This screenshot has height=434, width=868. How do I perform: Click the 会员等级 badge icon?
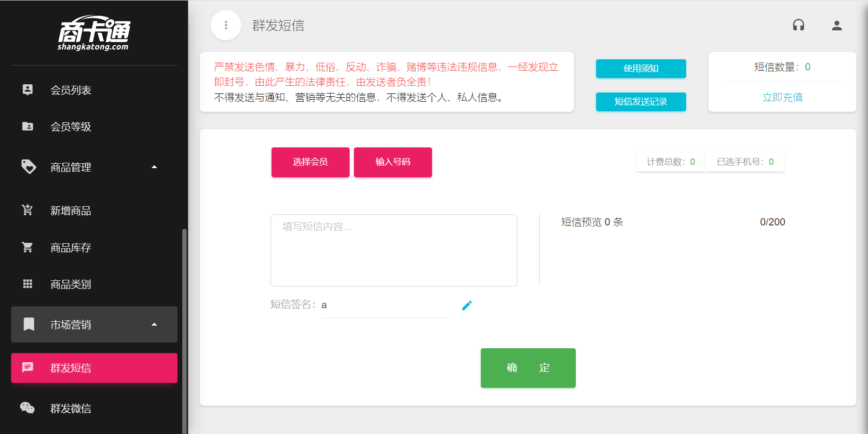[28, 126]
